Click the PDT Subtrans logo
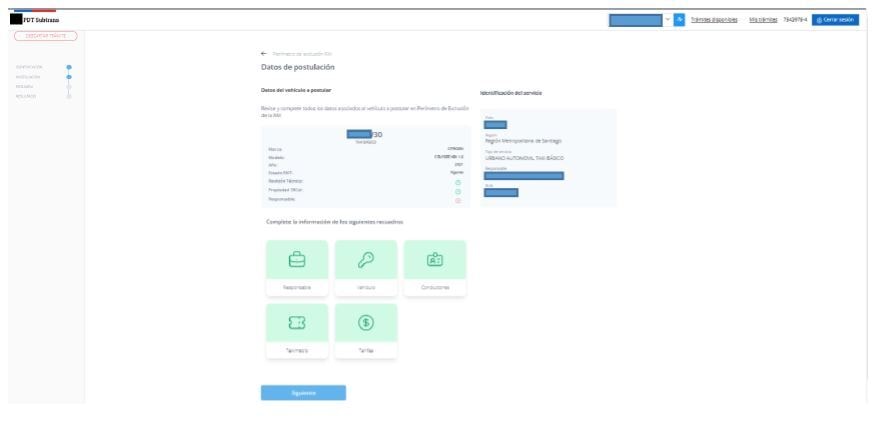 (35, 20)
